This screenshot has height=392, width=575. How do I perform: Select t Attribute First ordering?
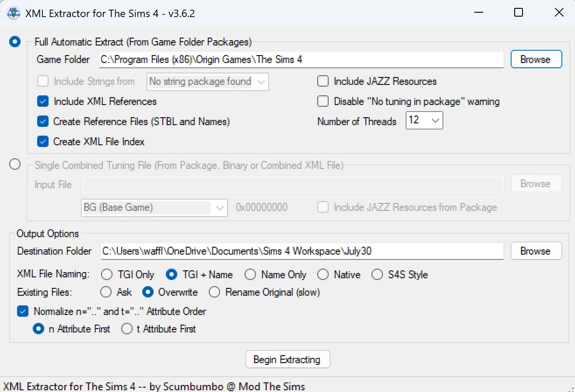(126, 329)
